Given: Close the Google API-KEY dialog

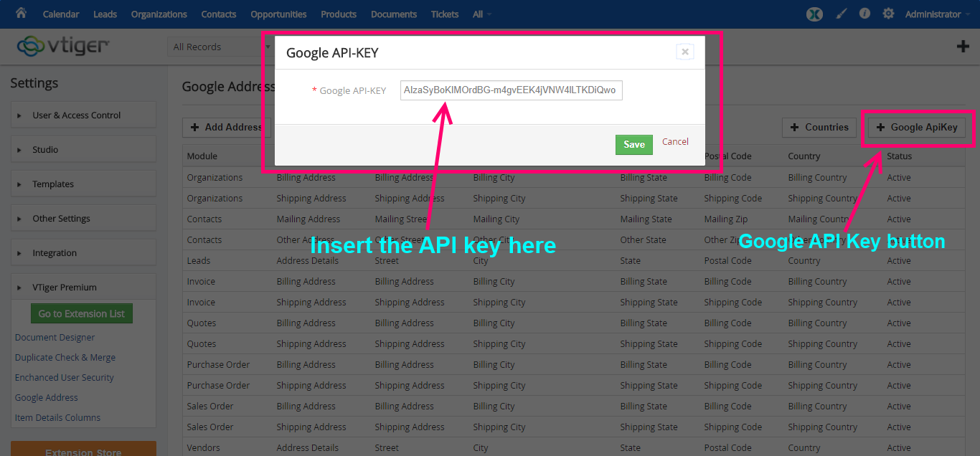Looking at the screenshot, I should [684, 51].
